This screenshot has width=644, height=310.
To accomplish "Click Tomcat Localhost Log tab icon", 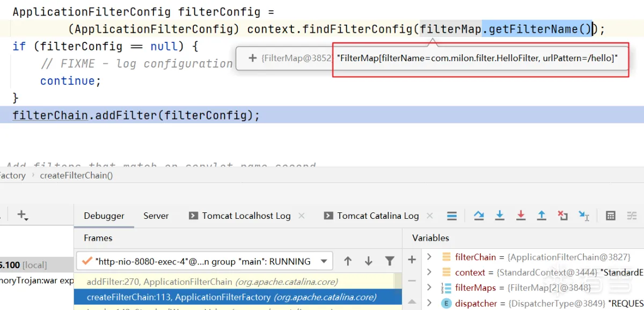I will [x=193, y=216].
